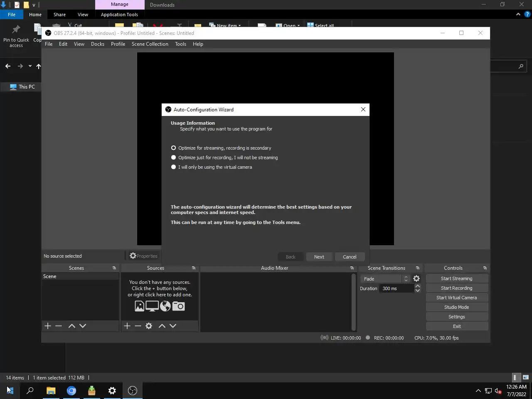The width and height of the screenshot is (532, 399).
Task: Undock the Scene Transitions panel float icon
Action: (x=418, y=268)
